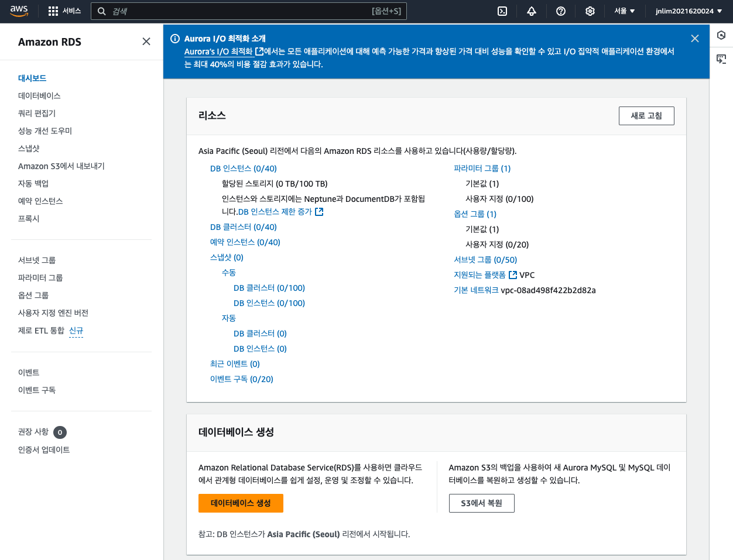Open the 스냅샷 (0) resource link
Screen dimensions: 733x560
coord(227,257)
